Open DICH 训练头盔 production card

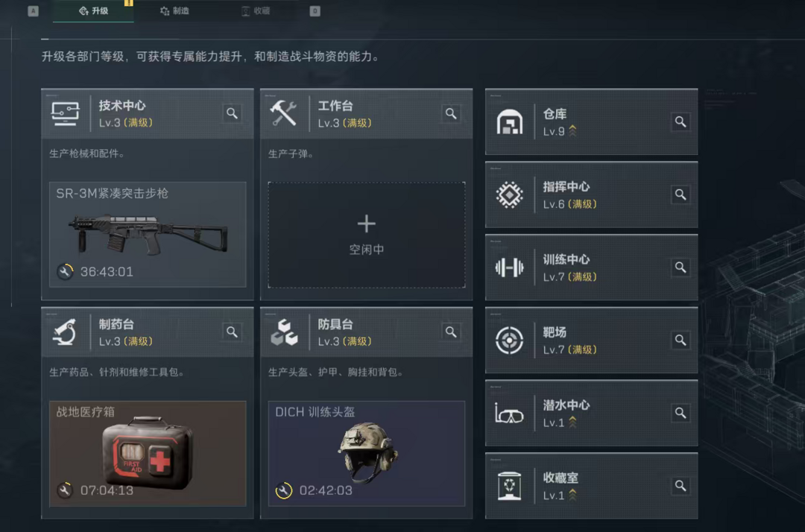tap(367, 454)
